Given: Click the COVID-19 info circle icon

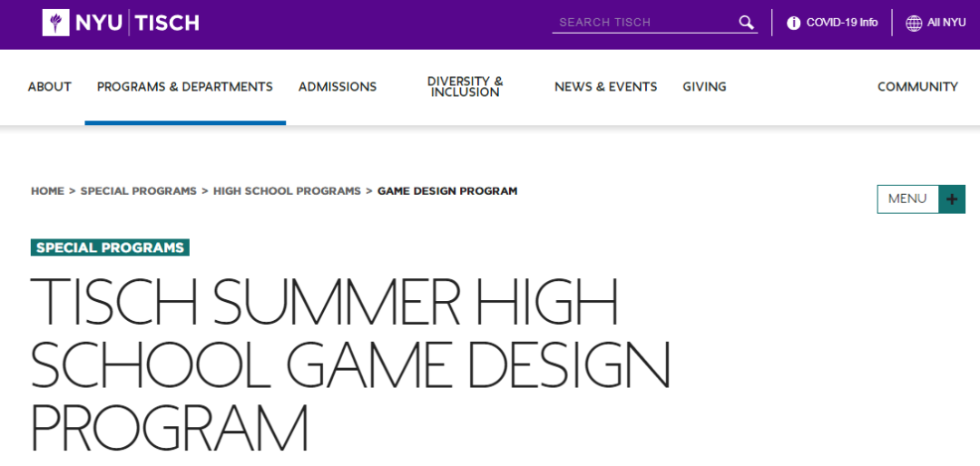Looking at the screenshot, I should (x=793, y=23).
